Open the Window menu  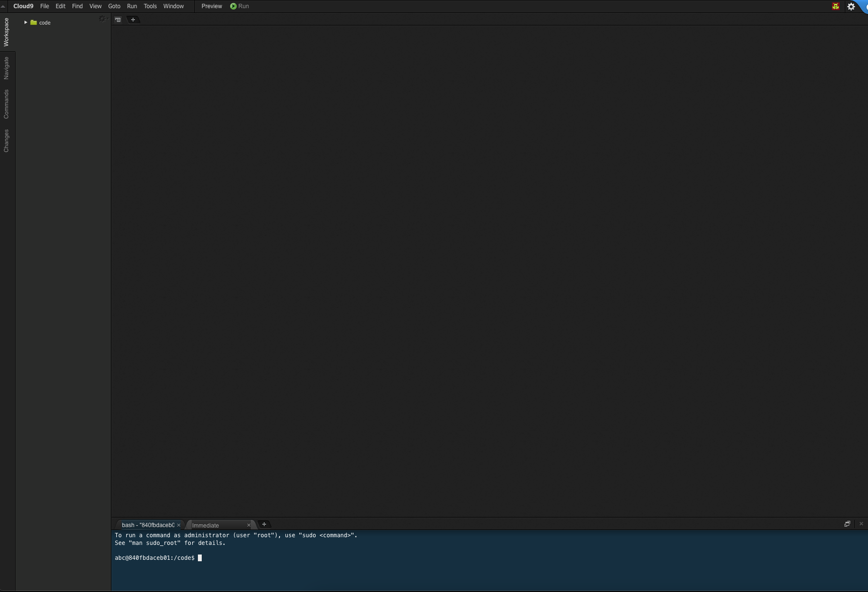pos(173,6)
